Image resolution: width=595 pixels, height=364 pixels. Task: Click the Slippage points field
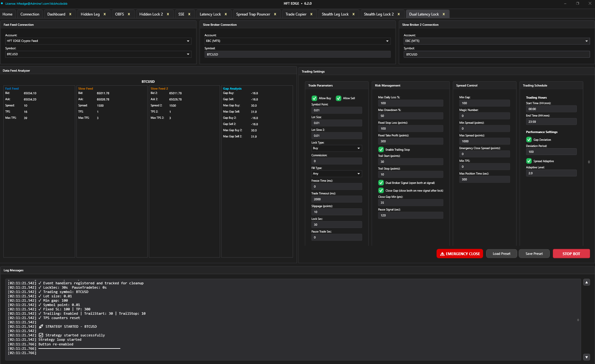pos(336,212)
